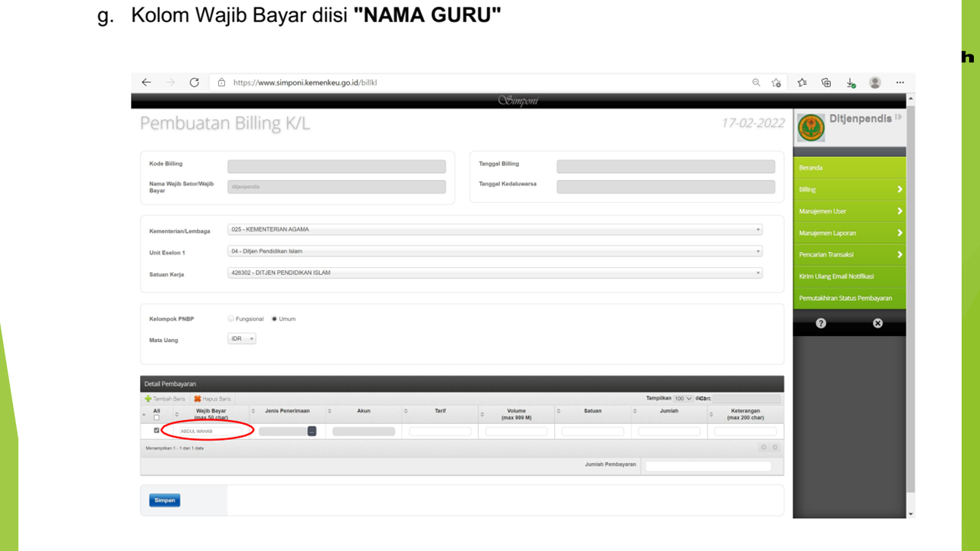Click the sidebar X logout icon
Screen dimensions: 980x551
(877, 323)
